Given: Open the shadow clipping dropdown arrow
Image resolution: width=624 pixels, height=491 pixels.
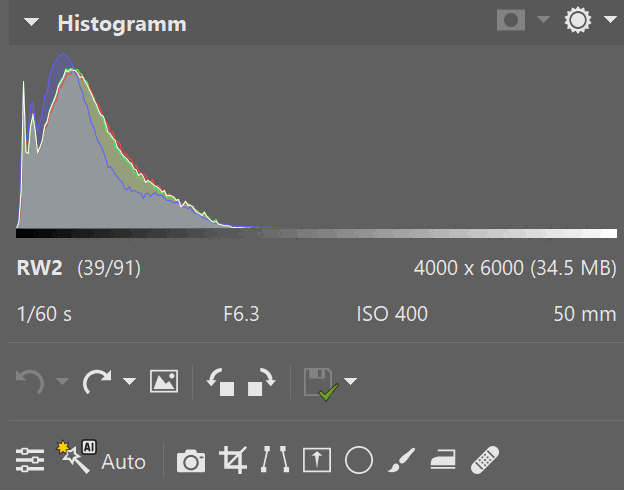Looking at the screenshot, I should point(543,19).
